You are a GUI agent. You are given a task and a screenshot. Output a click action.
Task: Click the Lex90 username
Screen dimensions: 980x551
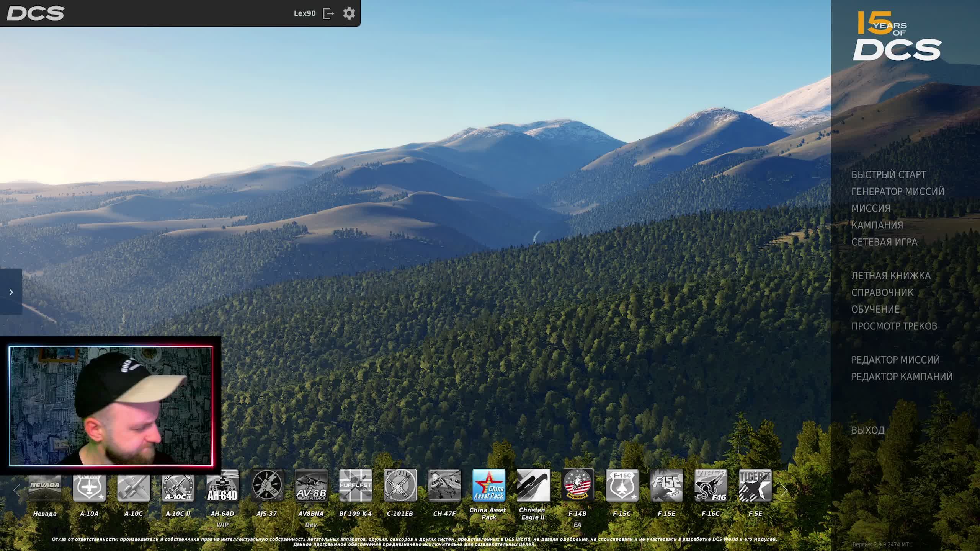tap(304, 13)
